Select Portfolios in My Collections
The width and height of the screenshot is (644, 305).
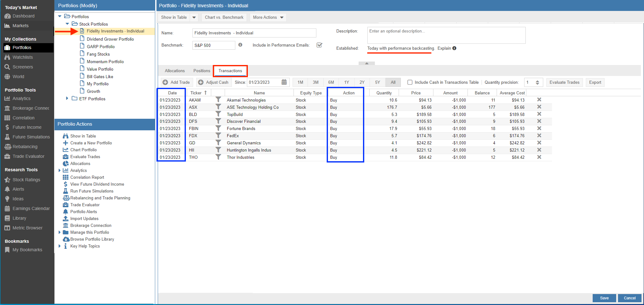28,47
